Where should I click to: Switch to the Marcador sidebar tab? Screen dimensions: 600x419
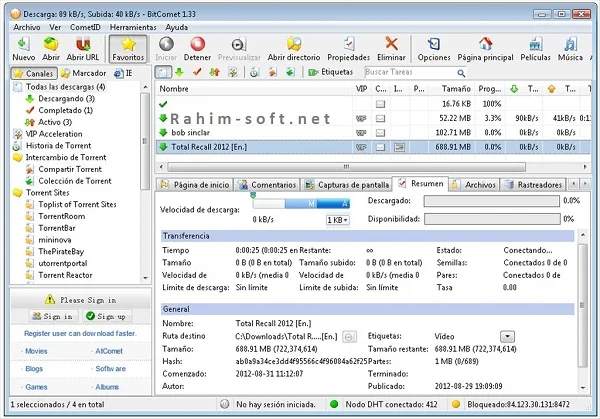(x=84, y=73)
